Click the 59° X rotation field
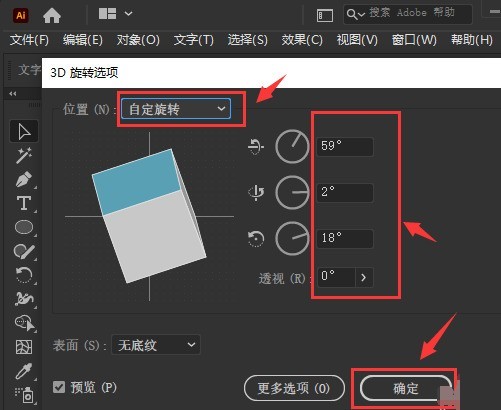Viewport: 501px width, 410px height. click(x=345, y=146)
